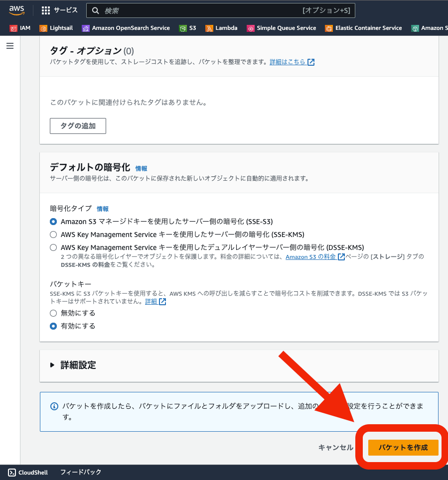Screen dimensions: 448x480
Task: Open the Lightsail shortcut icon
Action: [x=43, y=28]
